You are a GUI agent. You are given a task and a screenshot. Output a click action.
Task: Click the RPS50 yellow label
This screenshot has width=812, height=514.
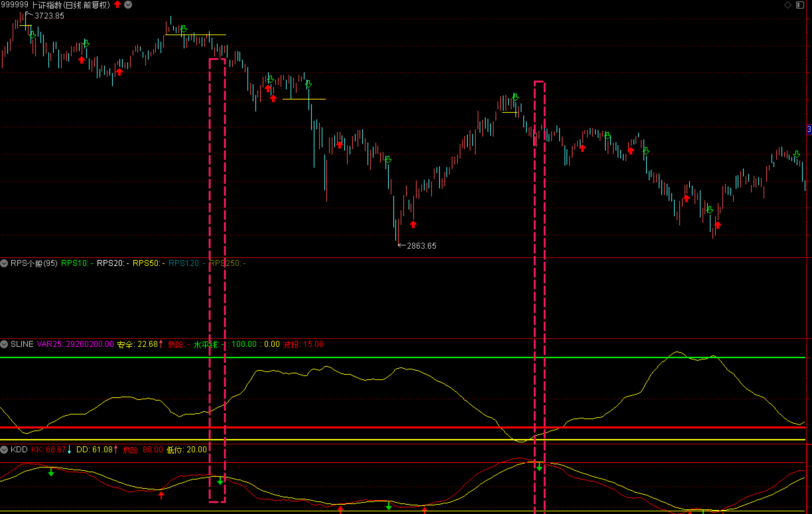click(146, 263)
